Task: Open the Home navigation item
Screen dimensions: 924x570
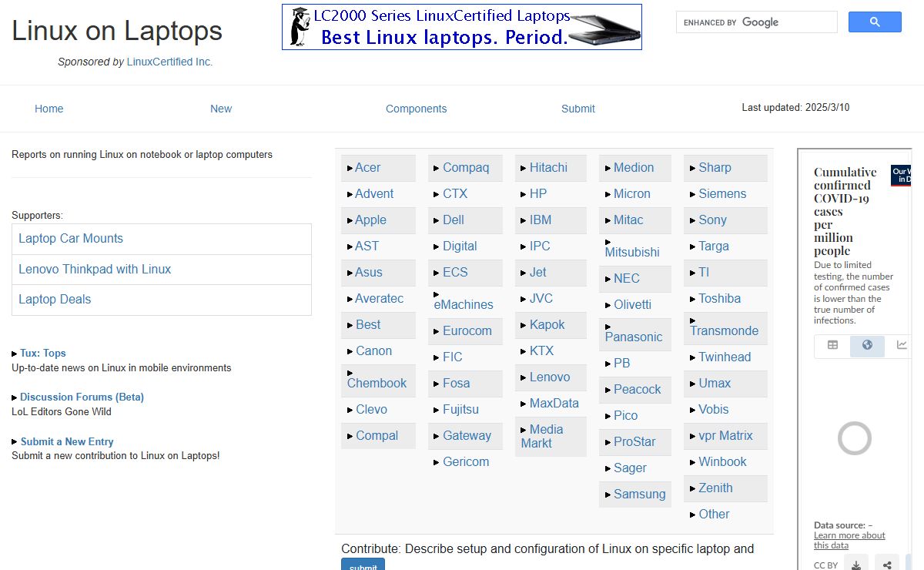Action: (49, 109)
